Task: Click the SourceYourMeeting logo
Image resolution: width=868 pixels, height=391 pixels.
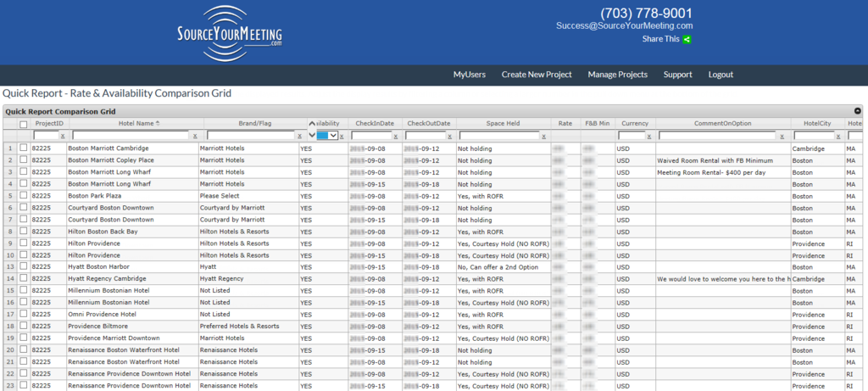Action: (230, 34)
